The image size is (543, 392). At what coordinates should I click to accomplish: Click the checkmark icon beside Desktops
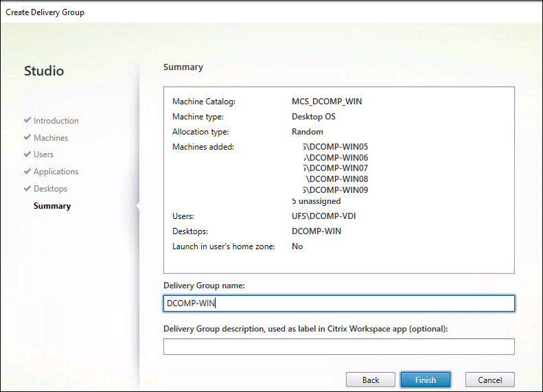click(x=27, y=189)
